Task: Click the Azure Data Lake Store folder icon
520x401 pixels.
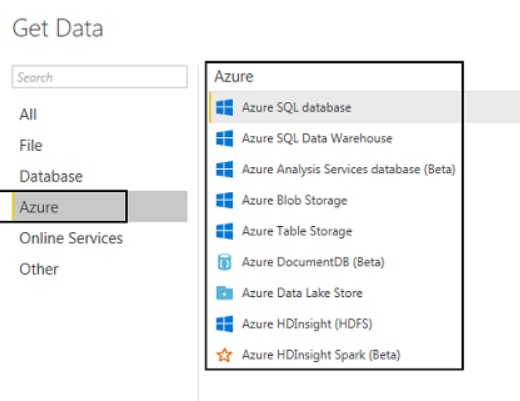Action: point(224,293)
